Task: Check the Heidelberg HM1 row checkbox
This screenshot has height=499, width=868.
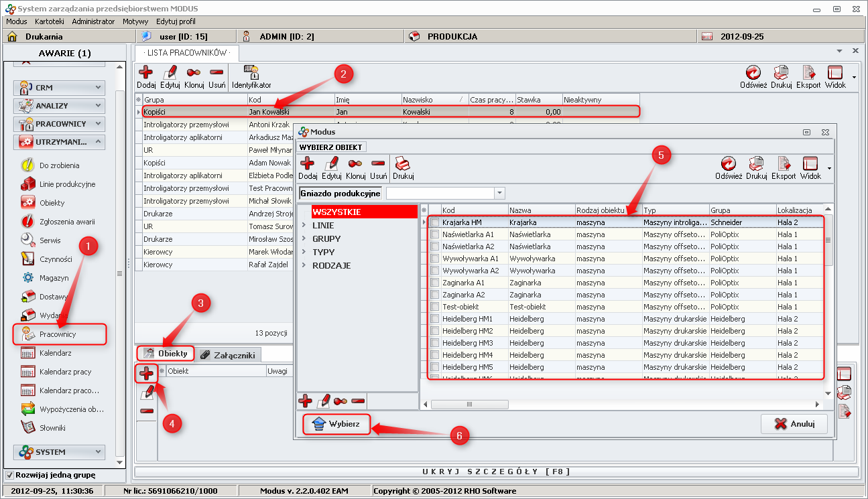Action: pos(434,319)
